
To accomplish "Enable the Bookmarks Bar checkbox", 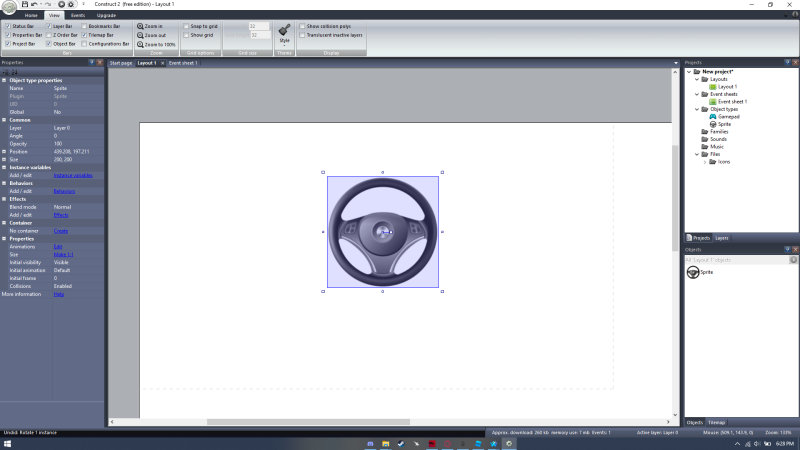I will [84, 26].
